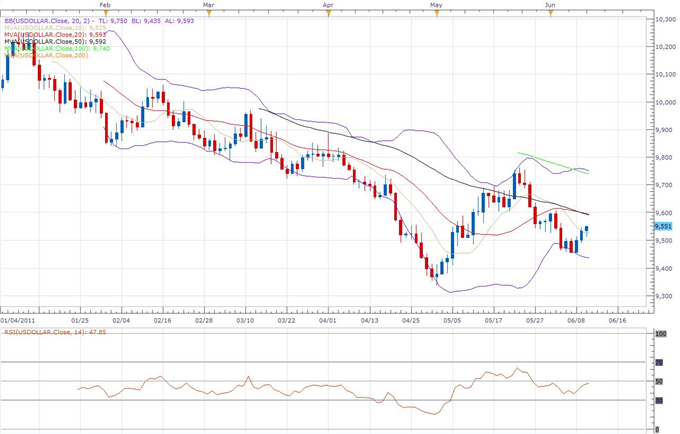
Task: Click the RSI(USDOLLAR.Close, 14) indicator label
Action: point(55,332)
